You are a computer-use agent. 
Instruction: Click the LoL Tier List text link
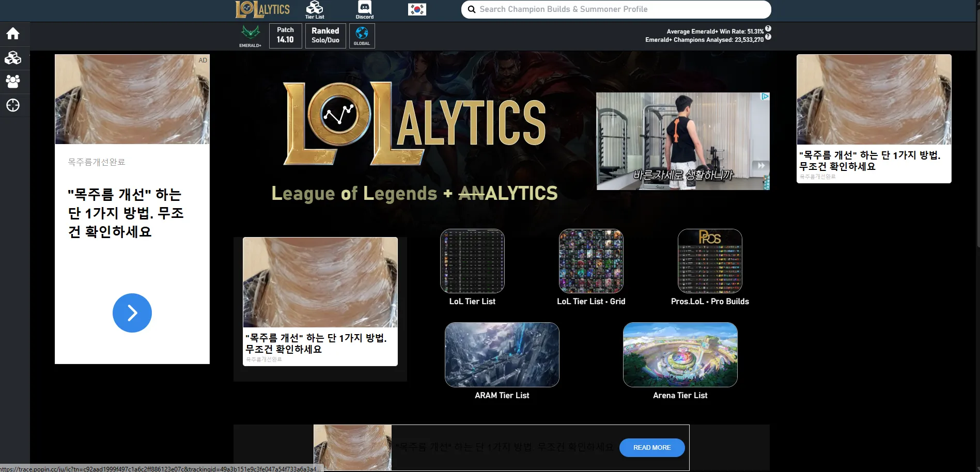tap(472, 302)
